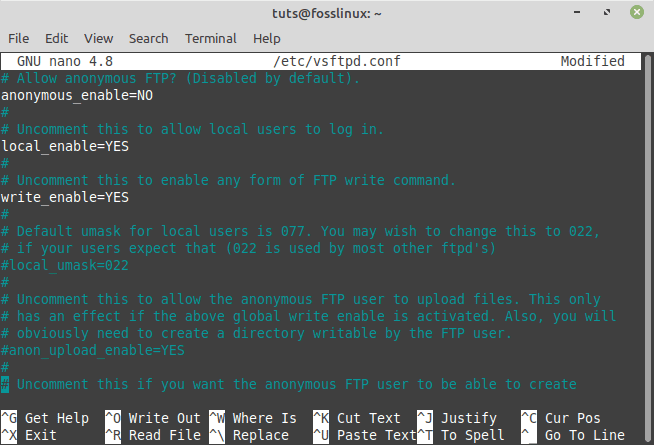This screenshot has height=445, width=654.
Task: Click the Write Out shortcut label
Action: pos(164,418)
